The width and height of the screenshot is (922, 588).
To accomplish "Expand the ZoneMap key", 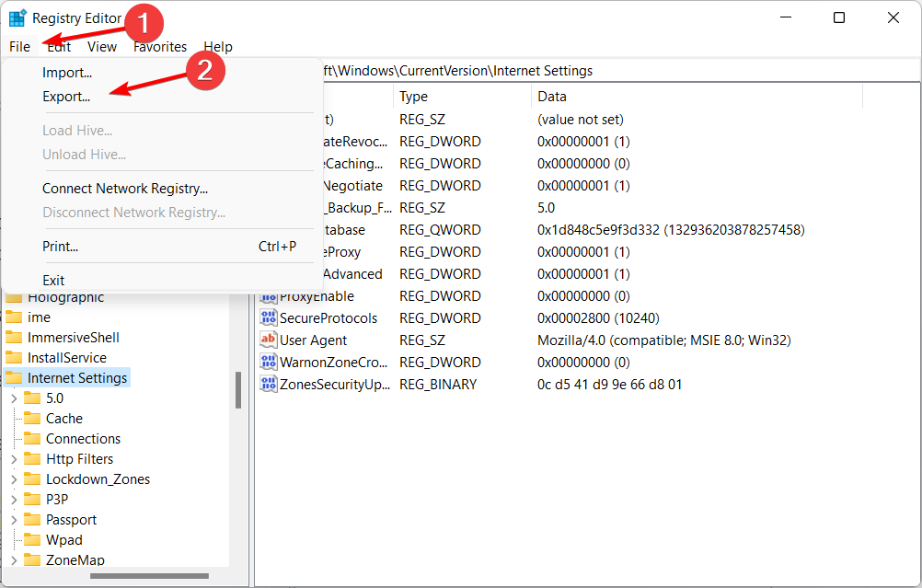I will 14,560.
